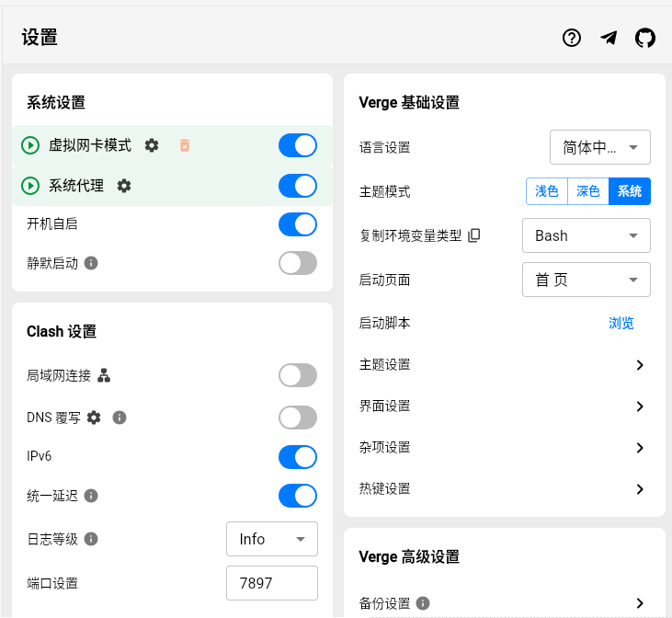Click the info icon beside 备份设置
The height and width of the screenshot is (618, 672).
[423, 603]
